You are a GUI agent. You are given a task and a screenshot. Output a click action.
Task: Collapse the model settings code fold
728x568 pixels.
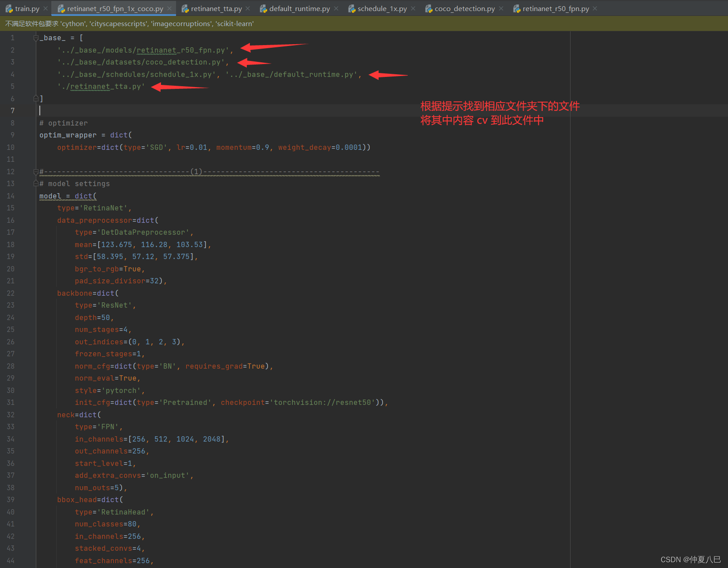pyautogui.click(x=35, y=183)
